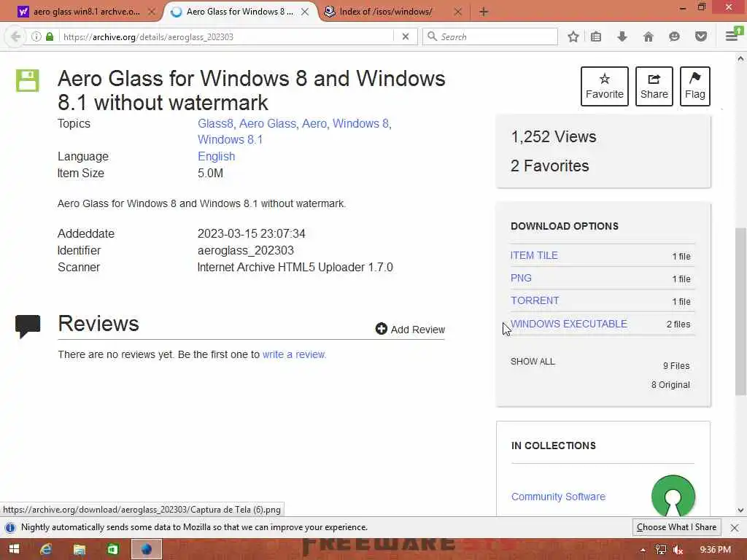This screenshot has height=560, width=747.
Task: Click the muted volume tray icon
Action: pos(678,550)
